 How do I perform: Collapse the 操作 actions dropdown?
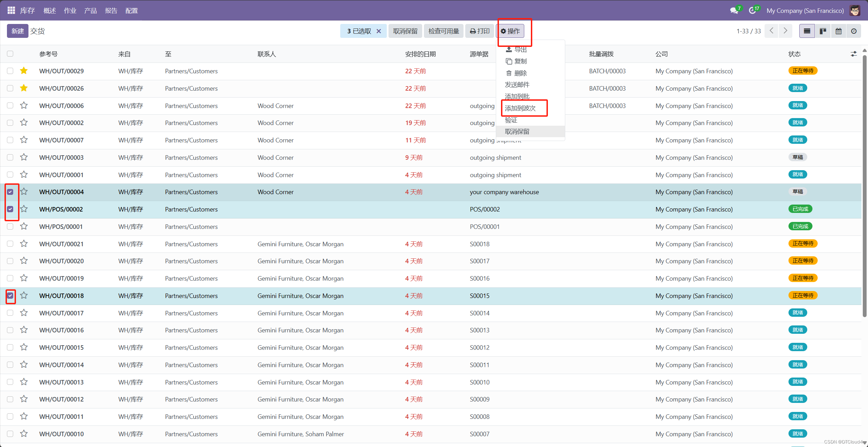pos(510,31)
